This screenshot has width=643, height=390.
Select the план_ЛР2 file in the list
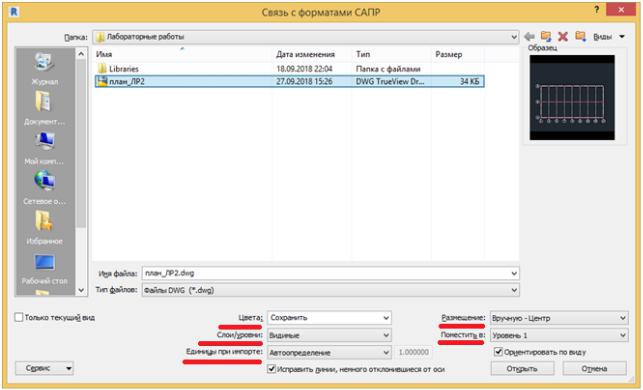coord(290,81)
